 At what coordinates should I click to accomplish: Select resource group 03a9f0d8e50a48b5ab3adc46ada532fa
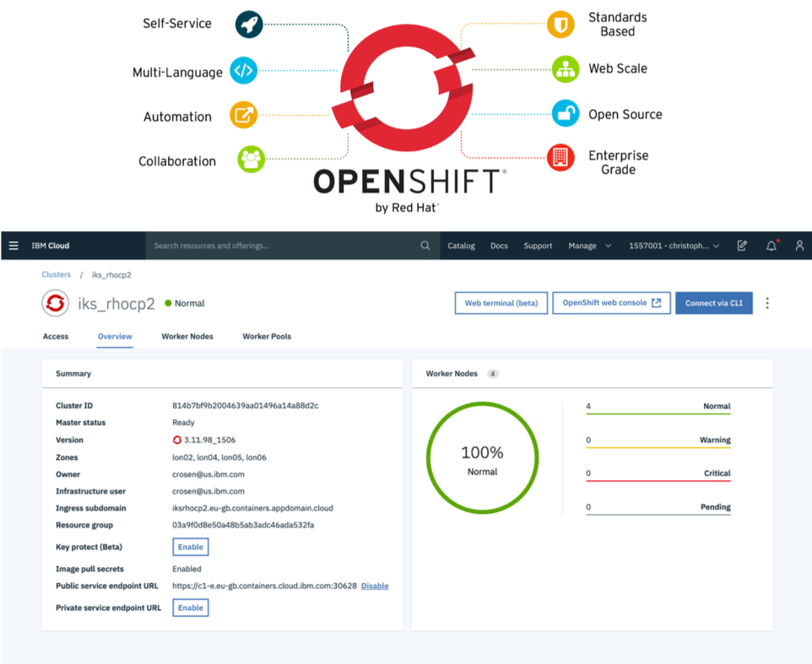[243, 525]
